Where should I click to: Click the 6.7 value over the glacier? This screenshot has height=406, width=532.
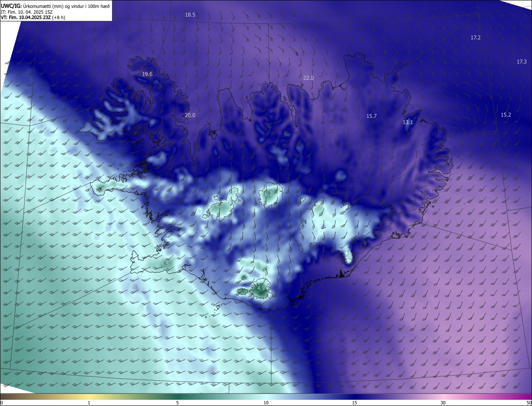220,205
